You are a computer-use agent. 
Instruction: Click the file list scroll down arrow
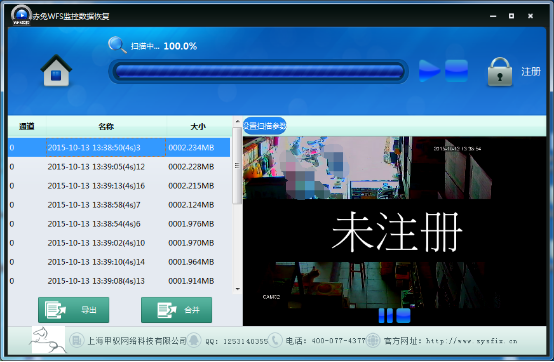point(237,289)
